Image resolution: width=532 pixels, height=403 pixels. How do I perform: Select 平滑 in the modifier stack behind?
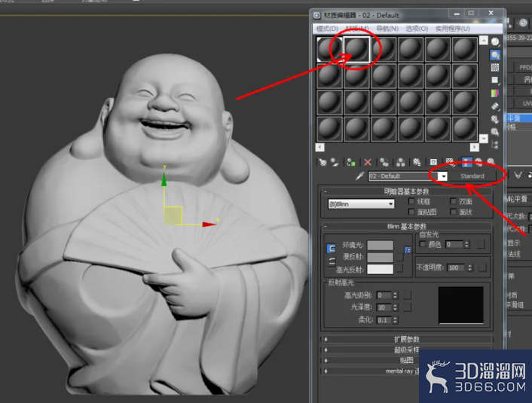pyautogui.click(x=519, y=118)
